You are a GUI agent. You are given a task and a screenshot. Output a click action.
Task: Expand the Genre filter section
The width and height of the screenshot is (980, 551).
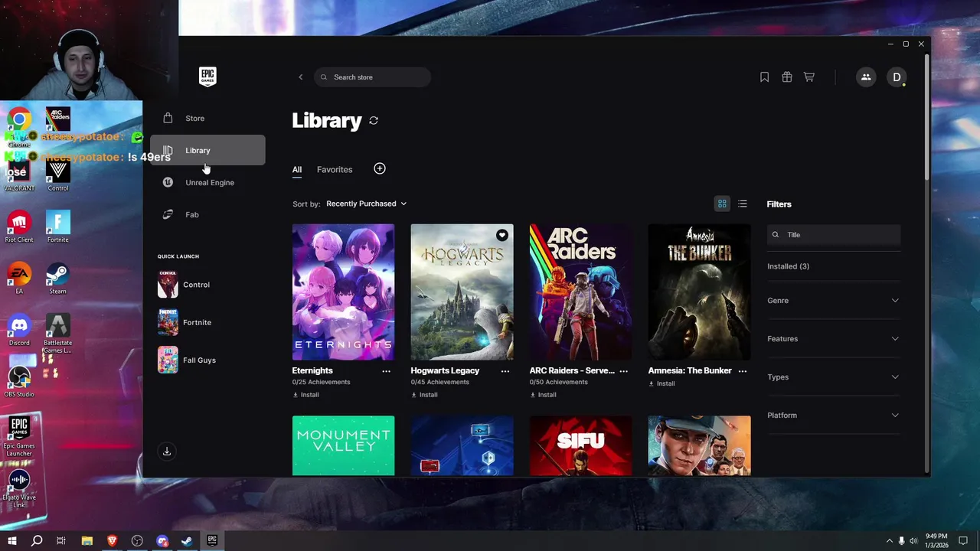click(834, 301)
